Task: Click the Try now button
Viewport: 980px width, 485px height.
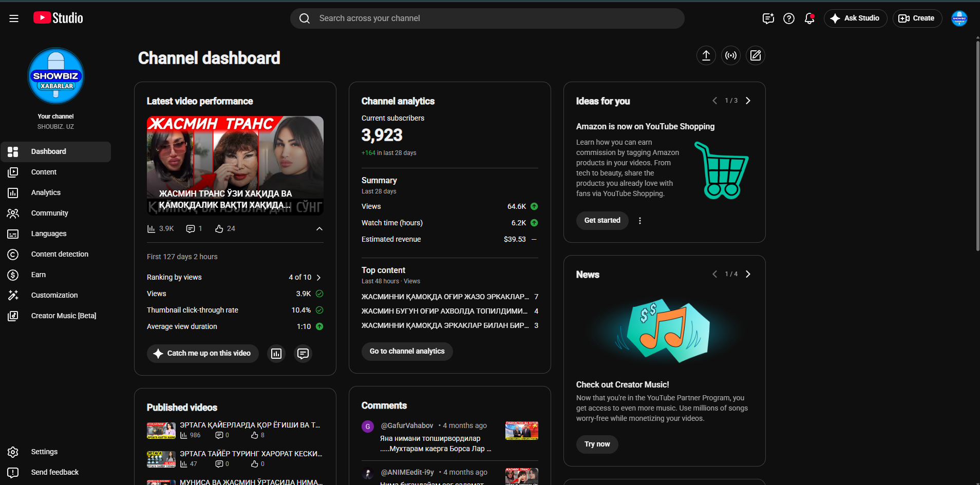Action: [597, 444]
